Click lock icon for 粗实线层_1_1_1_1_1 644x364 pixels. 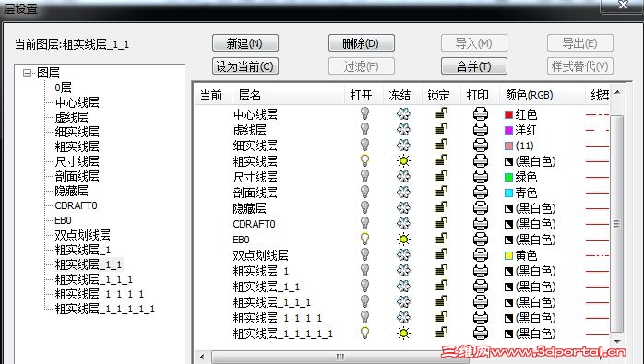coord(442,334)
